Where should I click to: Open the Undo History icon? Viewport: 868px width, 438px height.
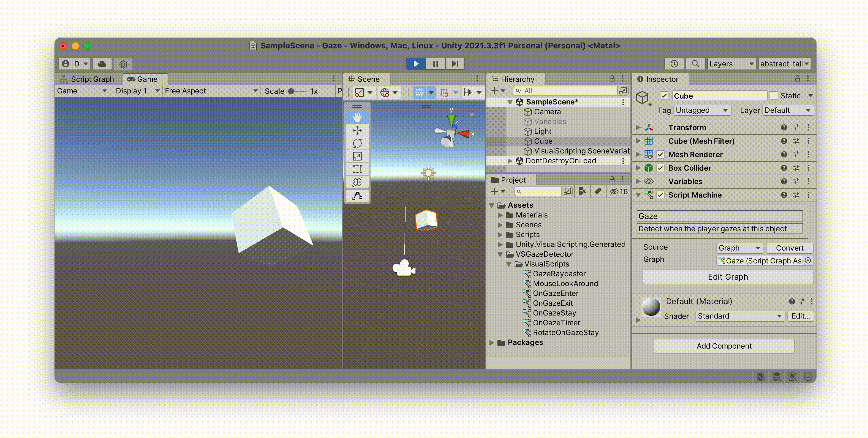click(674, 64)
